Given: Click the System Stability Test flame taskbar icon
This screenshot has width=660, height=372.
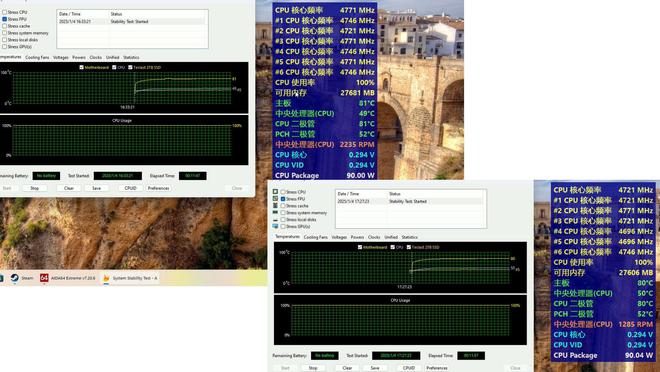Looking at the screenshot, I should point(106,278).
